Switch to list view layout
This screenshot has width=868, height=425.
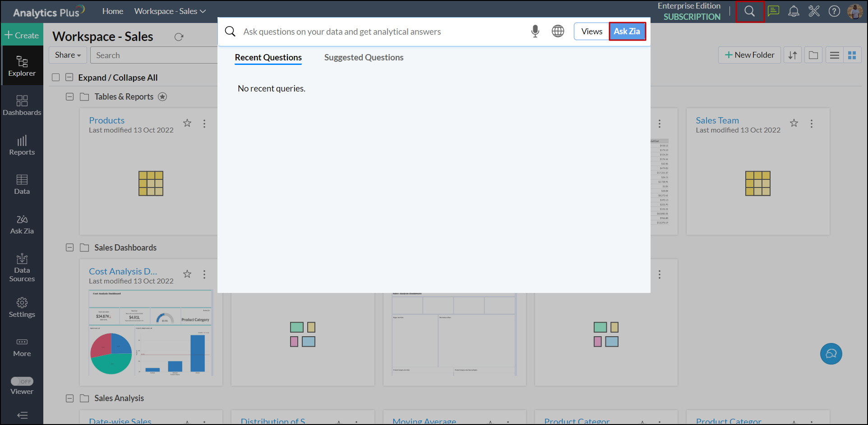[x=835, y=55]
